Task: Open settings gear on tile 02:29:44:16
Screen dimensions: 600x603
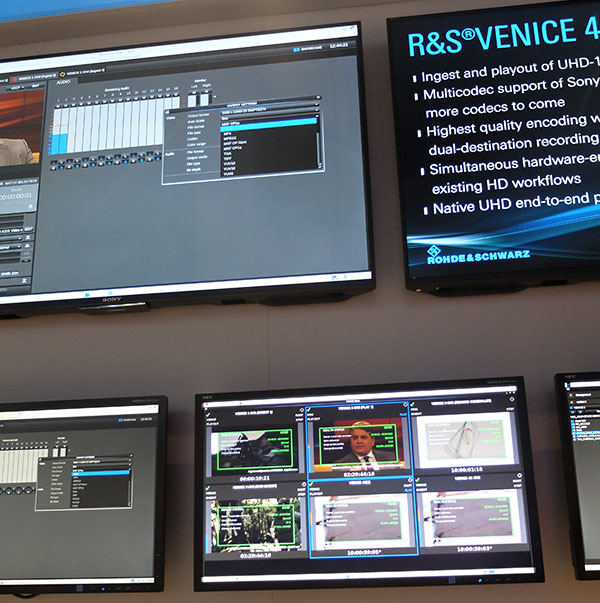Action: [x=405, y=404]
